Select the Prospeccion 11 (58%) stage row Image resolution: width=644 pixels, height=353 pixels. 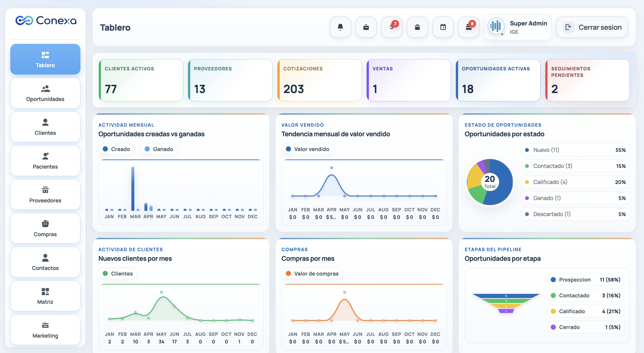(x=586, y=279)
